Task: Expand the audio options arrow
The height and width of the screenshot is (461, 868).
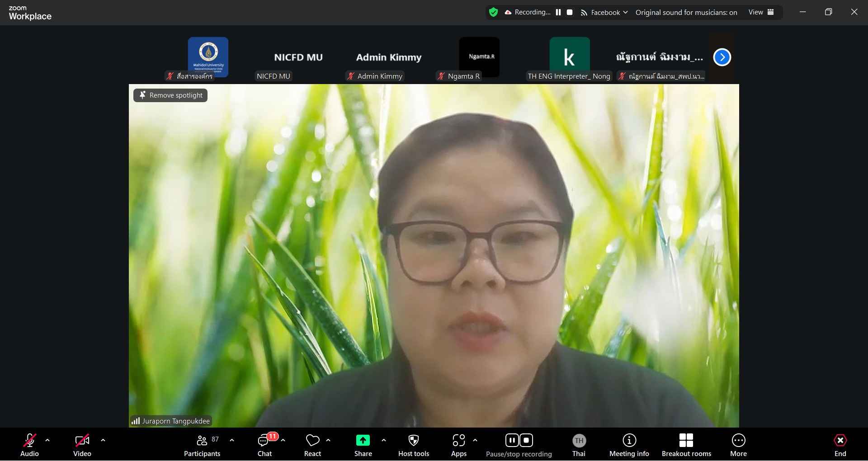Action: coord(47,440)
